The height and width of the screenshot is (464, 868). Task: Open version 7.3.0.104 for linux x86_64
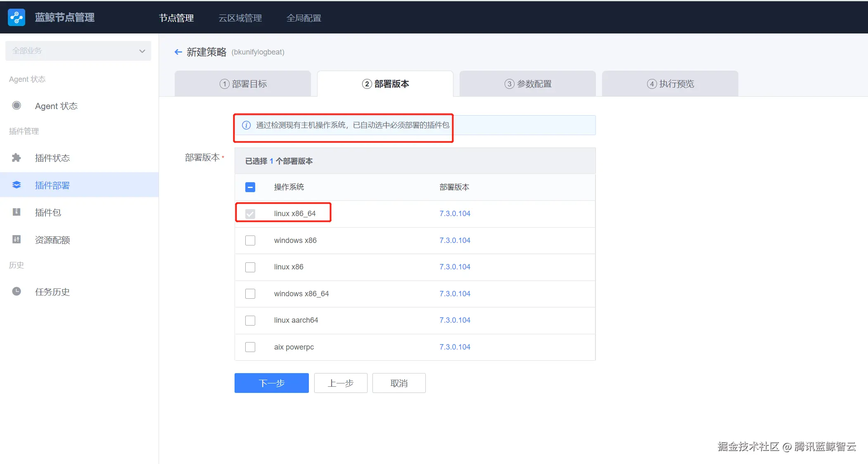[x=455, y=214]
